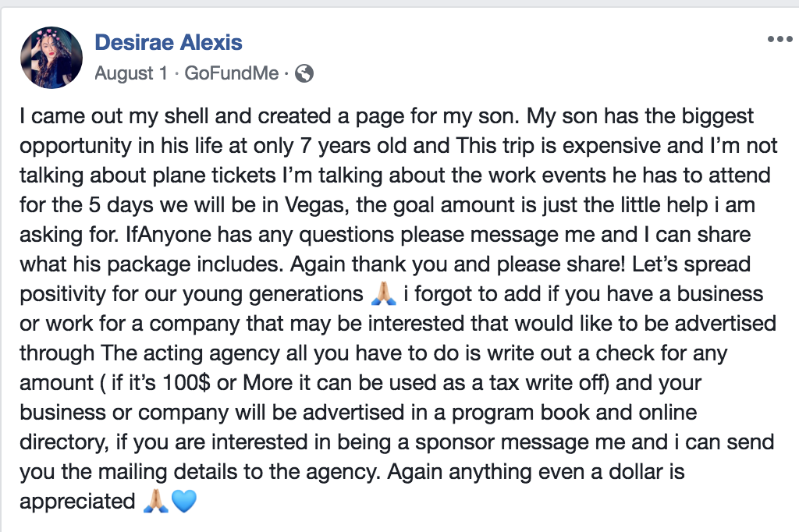Open the August 1 post timestamp

(x=130, y=74)
